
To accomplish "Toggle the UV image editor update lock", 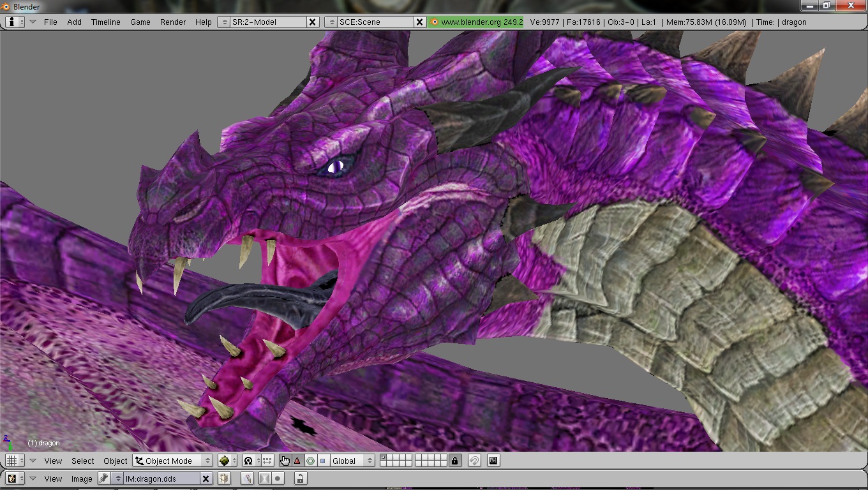I will [300, 479].
